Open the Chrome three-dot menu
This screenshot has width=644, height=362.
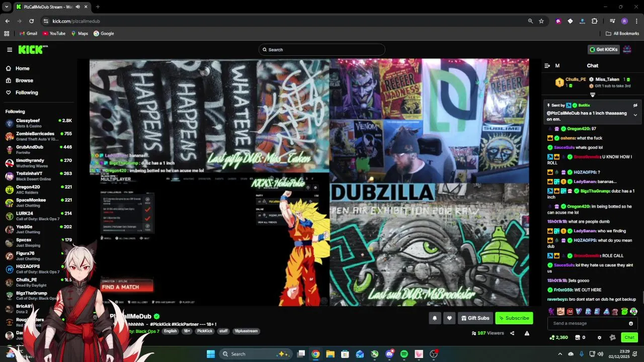(636, 21)
